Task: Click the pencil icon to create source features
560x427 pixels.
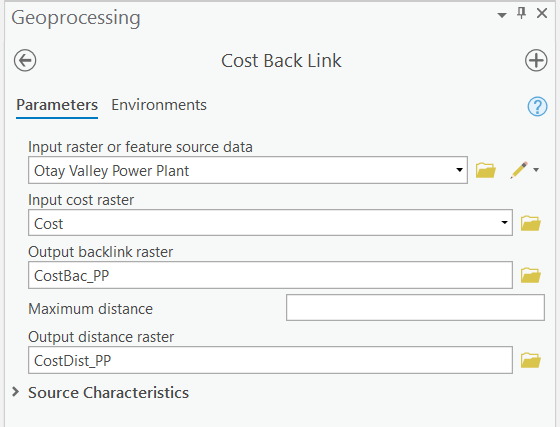Action: tap(519, 170)
